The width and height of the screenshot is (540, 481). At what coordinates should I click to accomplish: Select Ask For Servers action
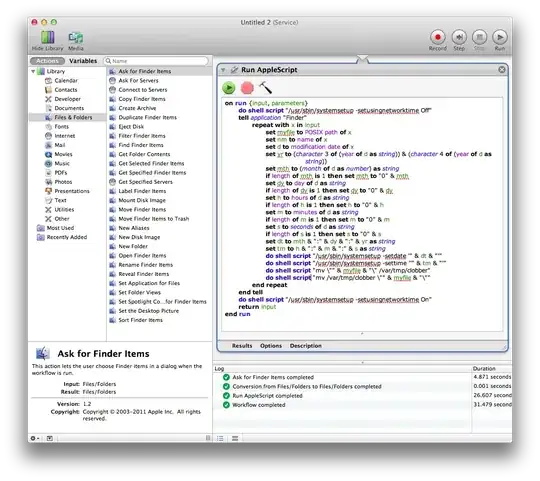click(138, 81)
